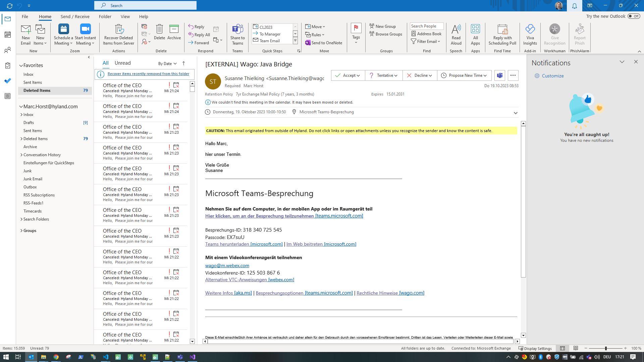Click Recover Deleted Items from Server
The width and height of the screenshot is (644, 362).
(118, 35)
